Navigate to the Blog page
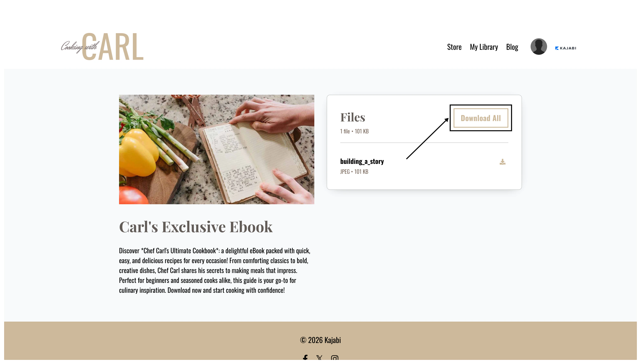641x364 pixels. [512, 47]
